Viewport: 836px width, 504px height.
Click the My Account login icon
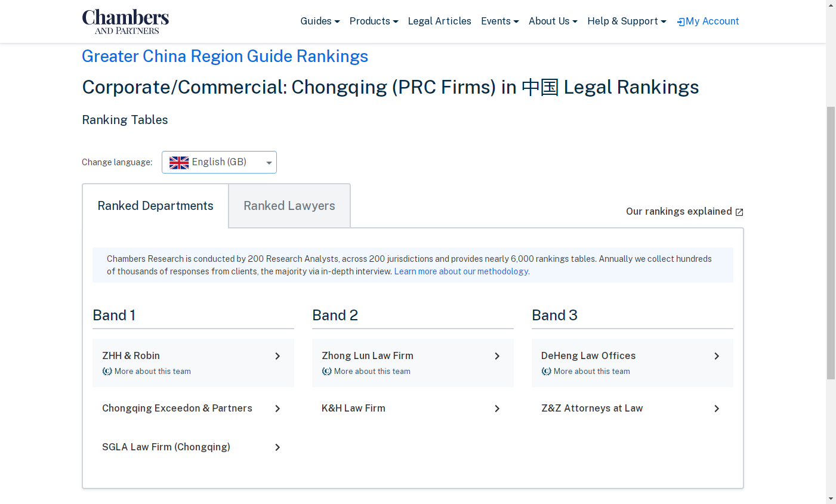681,21
